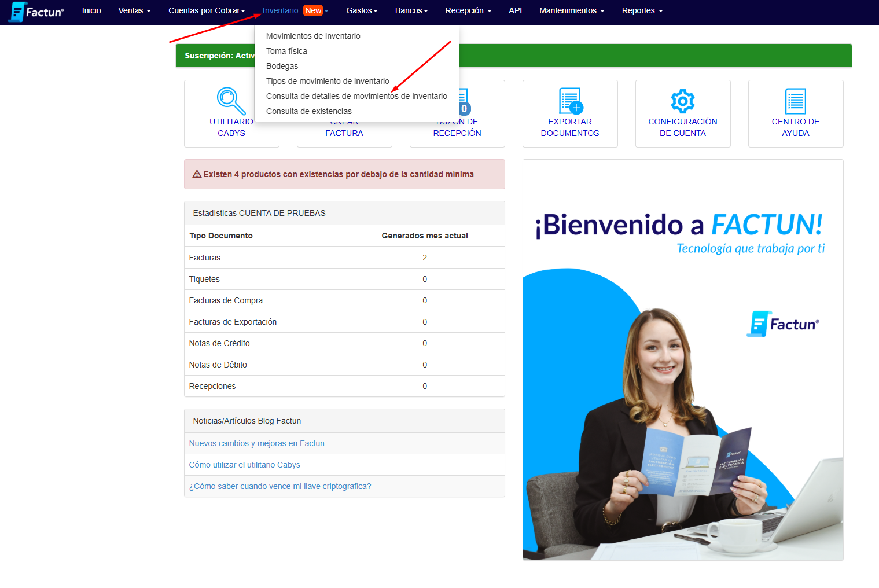Screen dimensions: 879x588
Task: Click the Bienvenido a FACTUN banner image
Action: coord(683,360)
